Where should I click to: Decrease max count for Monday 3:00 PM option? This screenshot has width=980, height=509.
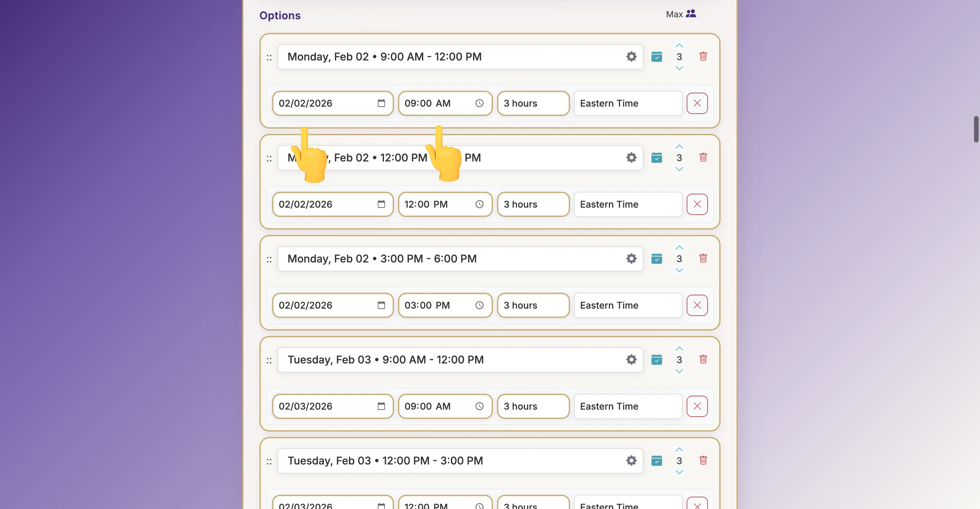679,270
